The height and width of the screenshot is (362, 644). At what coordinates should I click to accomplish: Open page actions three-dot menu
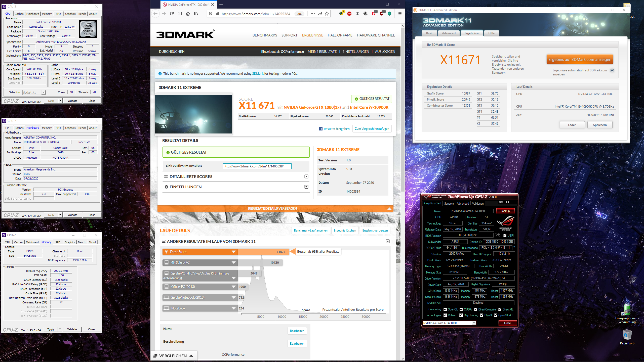click(x=312, y=14)
